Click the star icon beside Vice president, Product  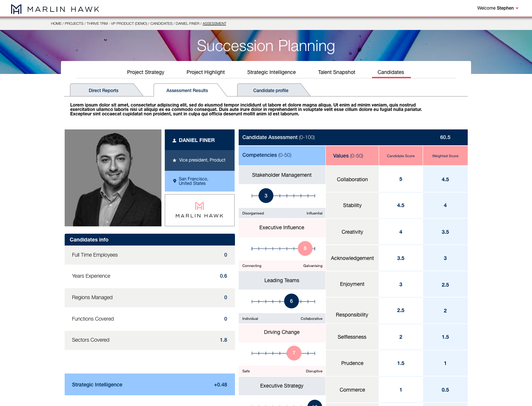click(174, 160)
